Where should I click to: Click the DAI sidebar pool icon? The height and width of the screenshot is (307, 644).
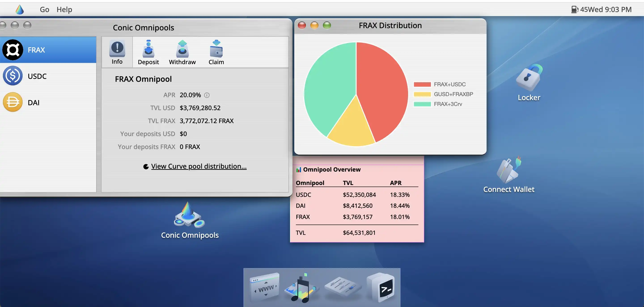tap(13, 102)
